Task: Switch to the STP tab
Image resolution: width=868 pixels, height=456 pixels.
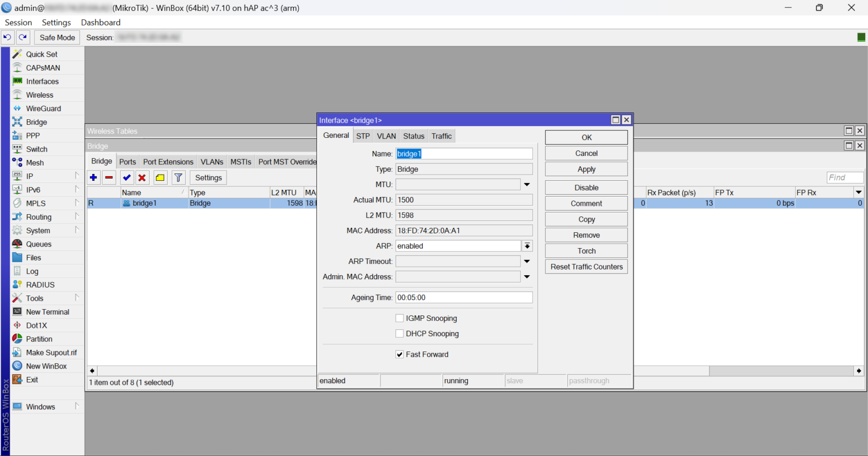Action: (x=363, y=136)
